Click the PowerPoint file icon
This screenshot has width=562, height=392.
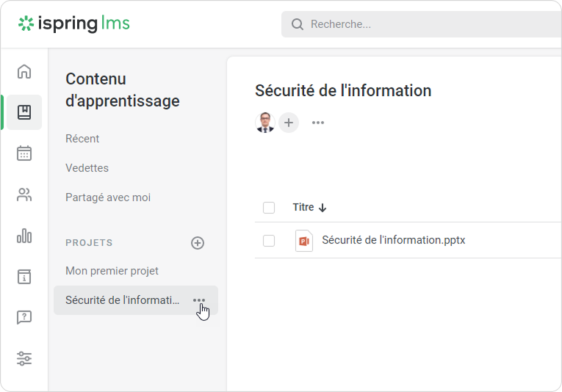coord(304,241)
